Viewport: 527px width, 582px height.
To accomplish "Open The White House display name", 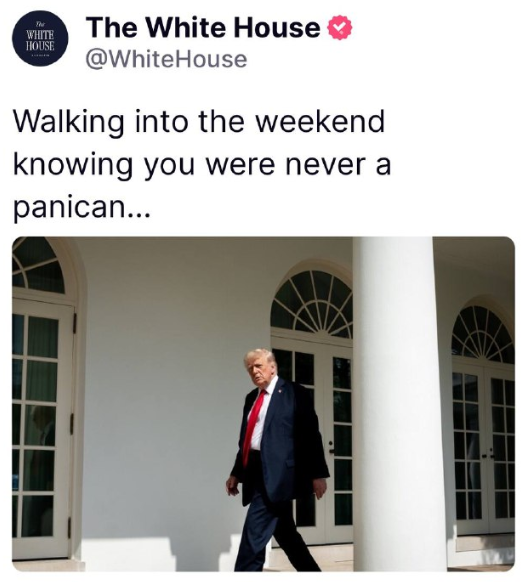I will (x=203, y=27).
